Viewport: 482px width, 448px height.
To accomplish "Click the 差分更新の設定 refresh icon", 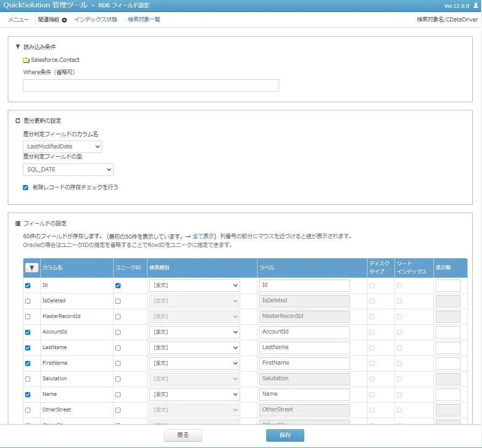I will (x=18, y=121).
